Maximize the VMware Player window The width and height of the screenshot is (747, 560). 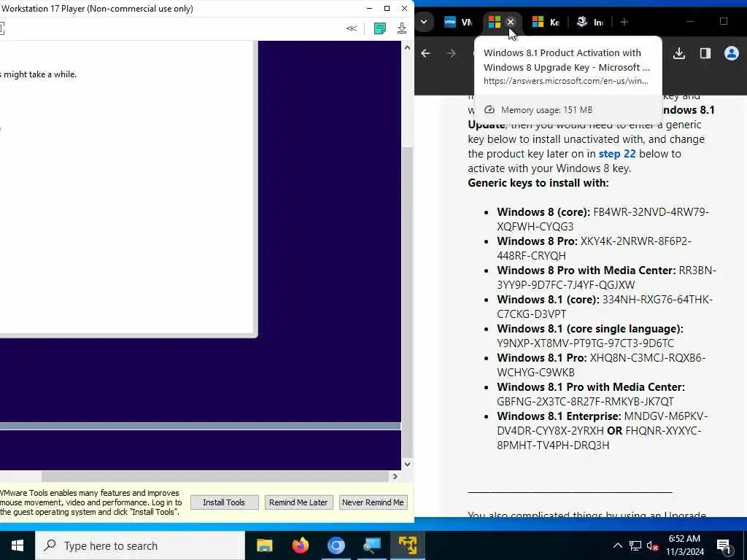pos(387,9)
